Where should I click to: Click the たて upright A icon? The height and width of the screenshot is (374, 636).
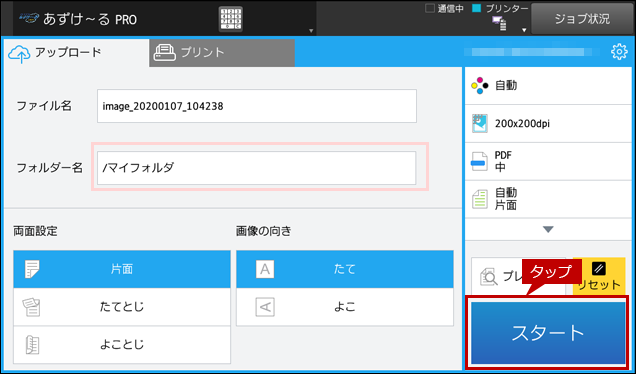coord(265,269)
